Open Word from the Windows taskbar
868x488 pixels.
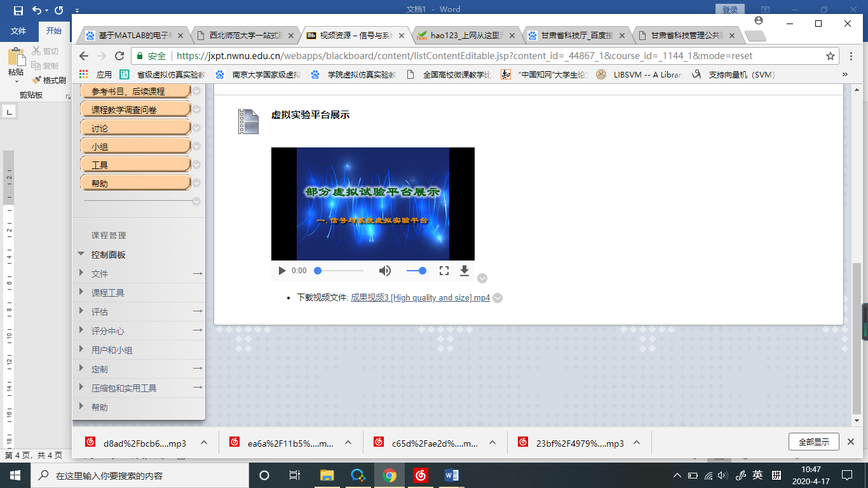tap(452, 475)
